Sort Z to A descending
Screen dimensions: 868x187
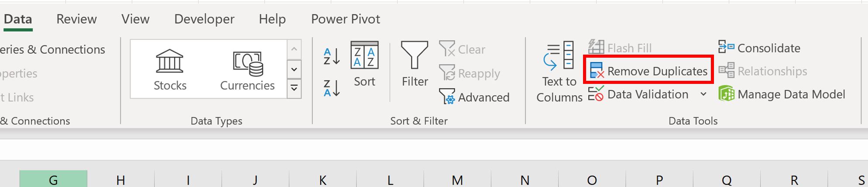[x=332, y=88]
